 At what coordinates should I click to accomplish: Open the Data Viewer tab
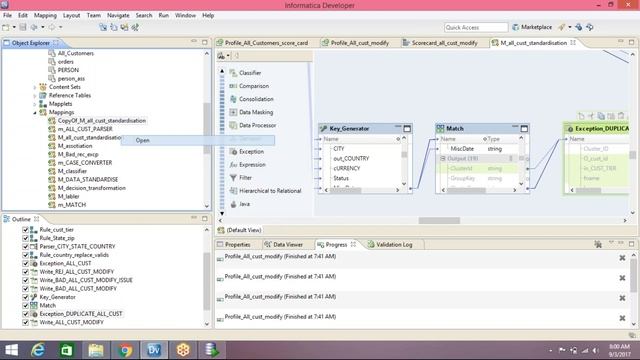pos(283,244)
